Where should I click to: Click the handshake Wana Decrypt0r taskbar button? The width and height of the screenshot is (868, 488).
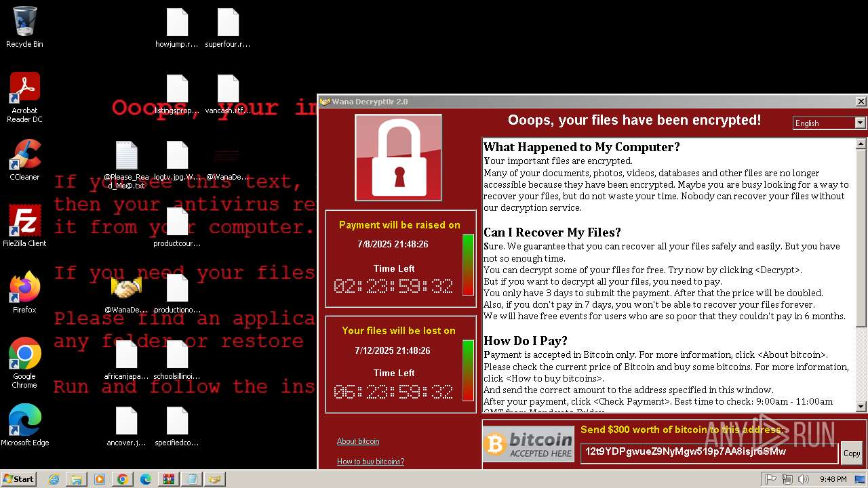point(214,479)
